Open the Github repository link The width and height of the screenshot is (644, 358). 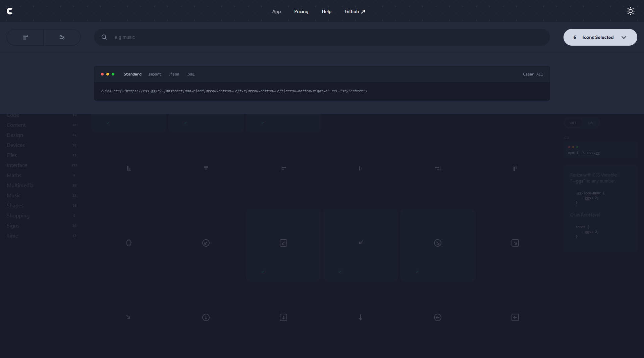coord(352,11)
